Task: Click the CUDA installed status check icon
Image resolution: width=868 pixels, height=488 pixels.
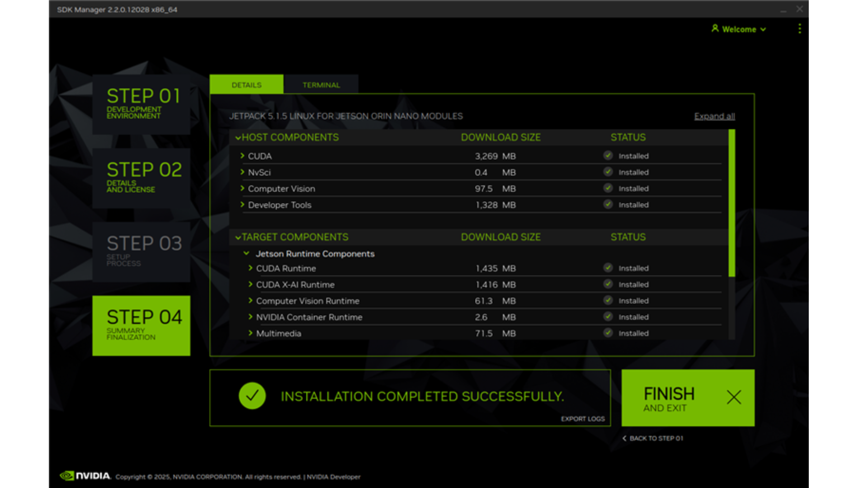Action: click(x=608, y=155)
